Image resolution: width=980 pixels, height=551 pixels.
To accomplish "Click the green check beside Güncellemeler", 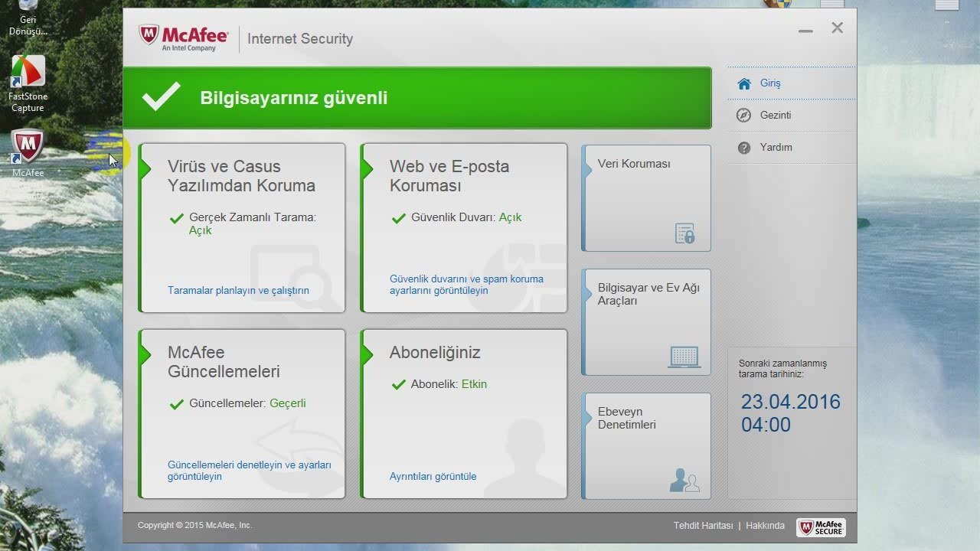I will (176, 405).
